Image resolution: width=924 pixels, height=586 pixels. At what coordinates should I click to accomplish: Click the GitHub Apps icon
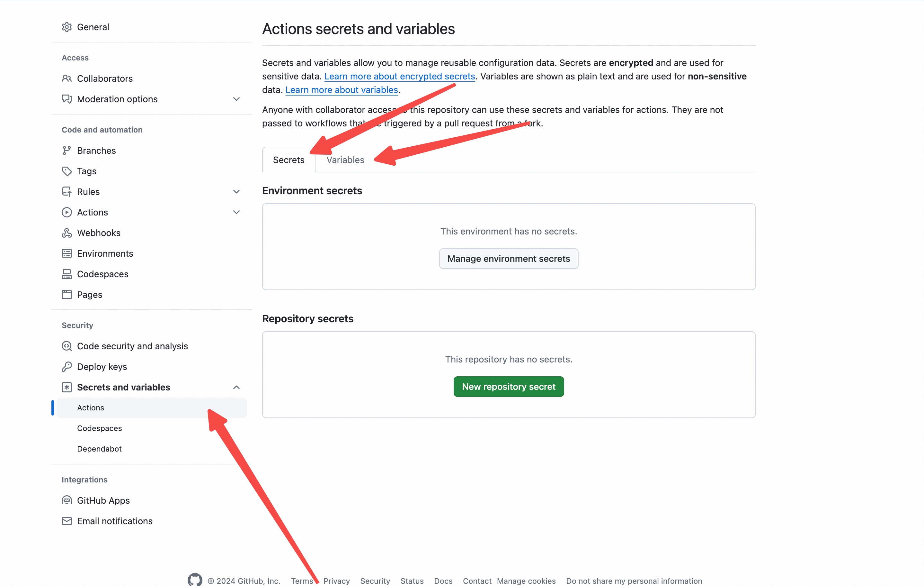(x=67, y=500)
